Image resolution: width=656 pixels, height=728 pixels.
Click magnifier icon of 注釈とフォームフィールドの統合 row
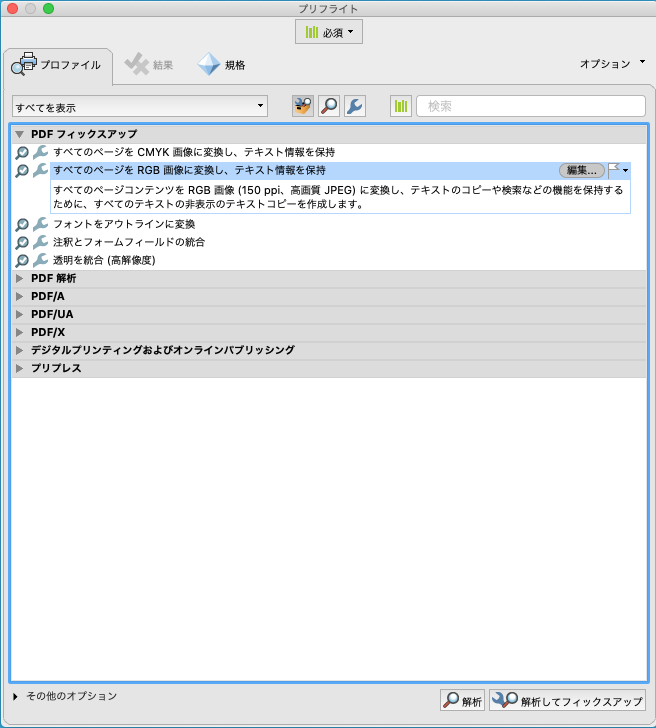point(22,242)
